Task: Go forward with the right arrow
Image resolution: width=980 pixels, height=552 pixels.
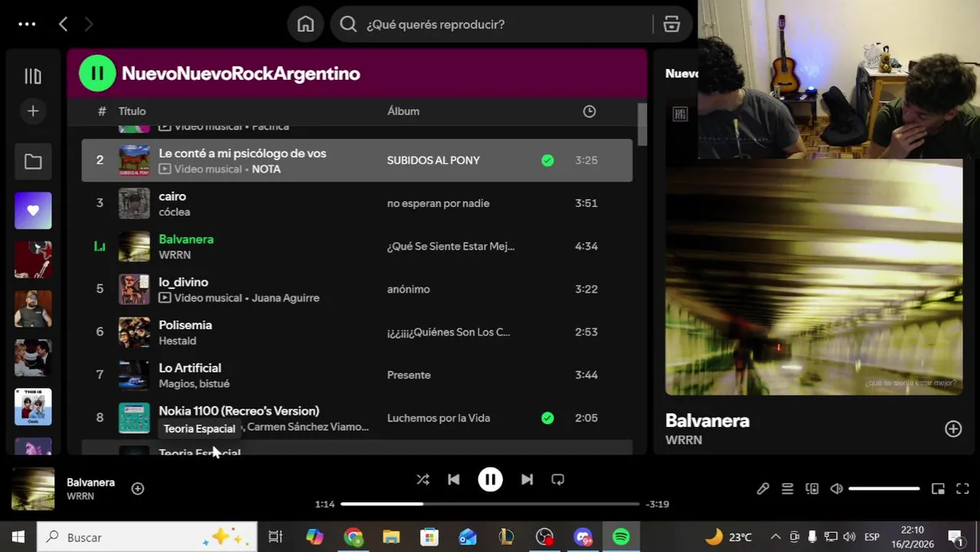Action: 88,25
